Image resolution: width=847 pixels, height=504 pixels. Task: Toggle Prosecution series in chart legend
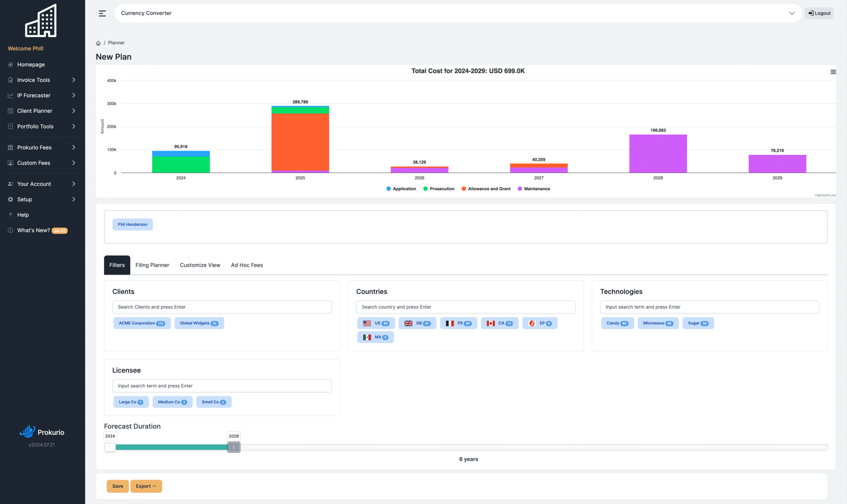click(439, 189)
